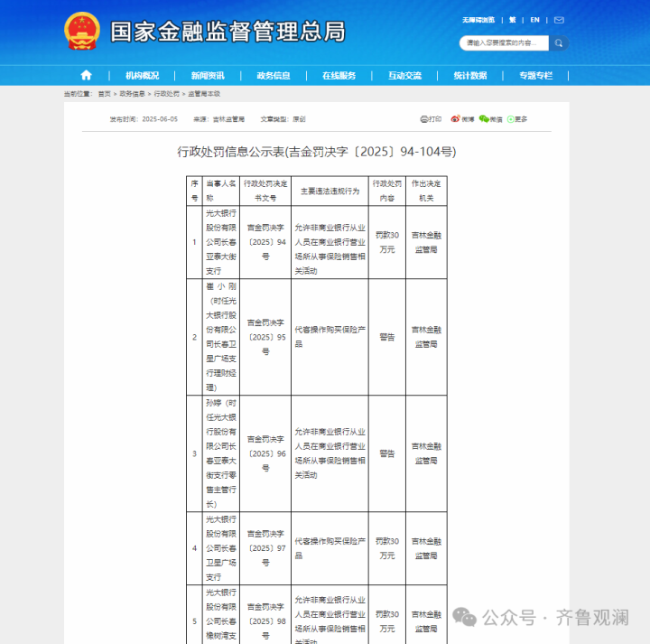The width and height of the screenshot is (650, 644).
Task: Share the article to 微博
Action: pyautogui.click(x=462, y=119)
